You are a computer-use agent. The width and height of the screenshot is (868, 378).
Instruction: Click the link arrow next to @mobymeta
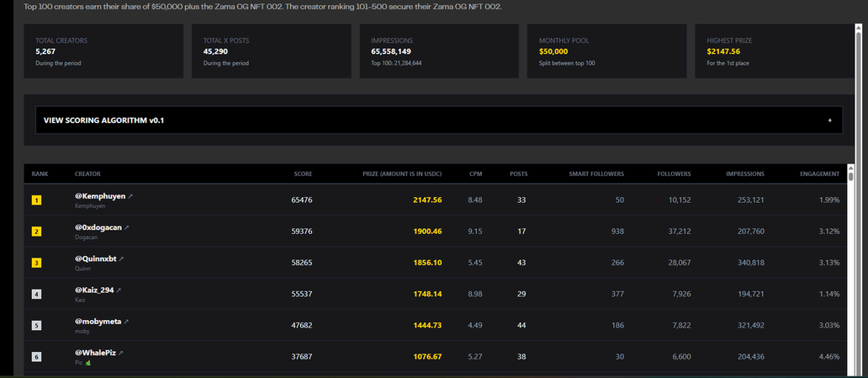126,321
